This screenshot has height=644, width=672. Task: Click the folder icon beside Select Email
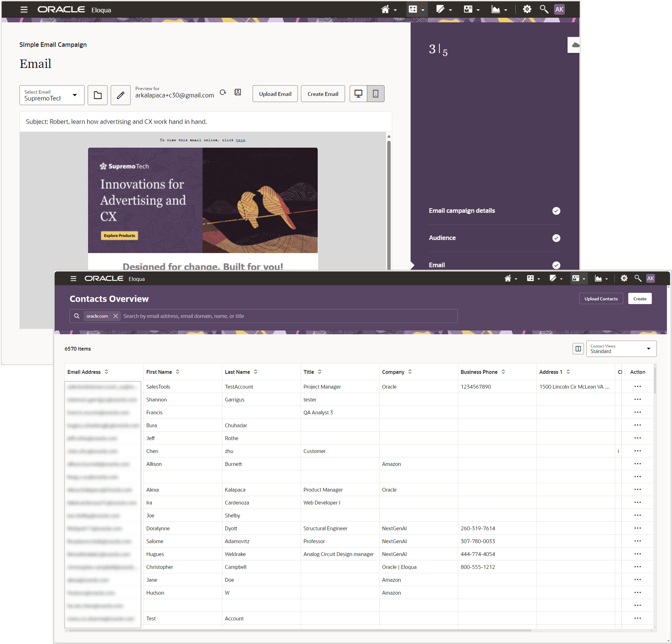coord(97,95)
